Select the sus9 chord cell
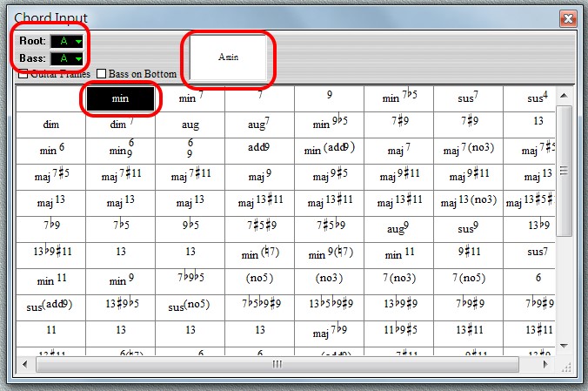 (x=468, y=230)
